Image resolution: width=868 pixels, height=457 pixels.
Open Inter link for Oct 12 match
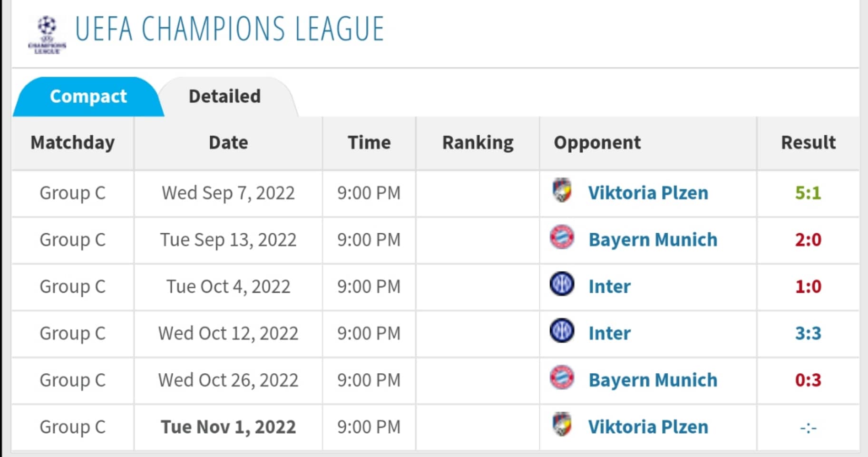[x=609, y=333]
